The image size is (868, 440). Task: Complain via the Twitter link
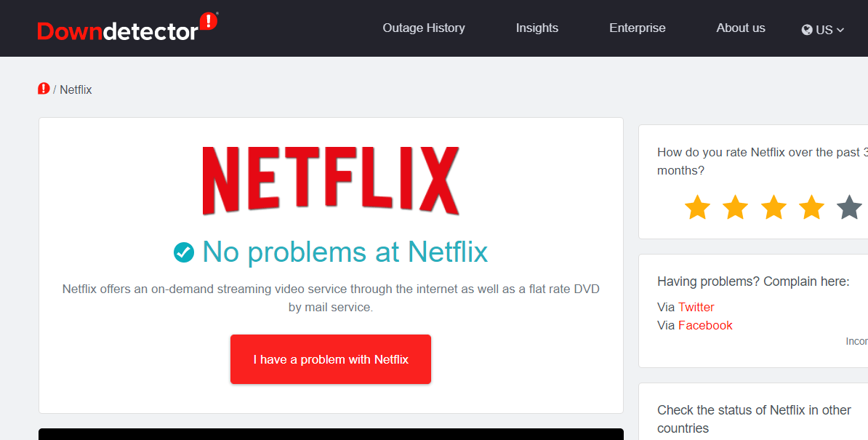point(696,307)
